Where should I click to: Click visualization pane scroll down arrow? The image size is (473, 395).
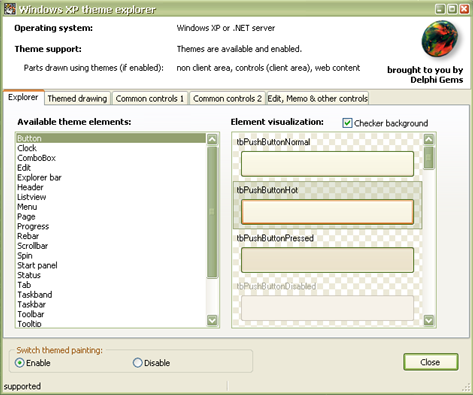click(429, 320)
